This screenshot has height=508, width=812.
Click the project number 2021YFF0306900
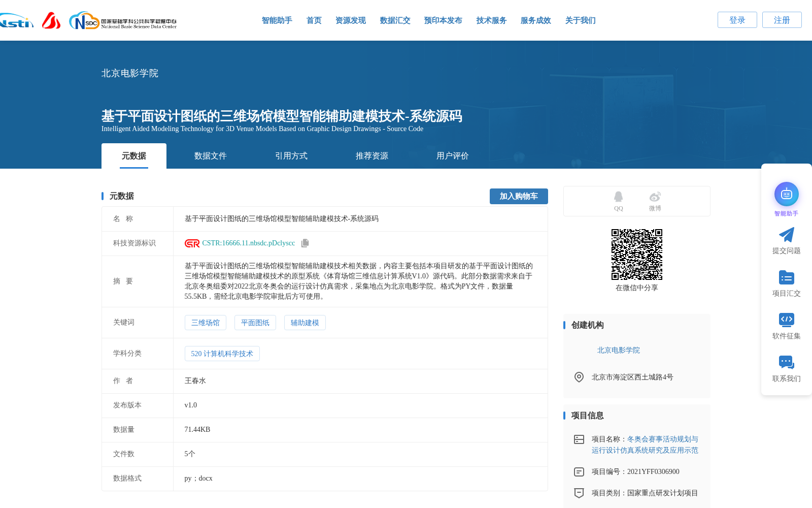click(653, 471)
